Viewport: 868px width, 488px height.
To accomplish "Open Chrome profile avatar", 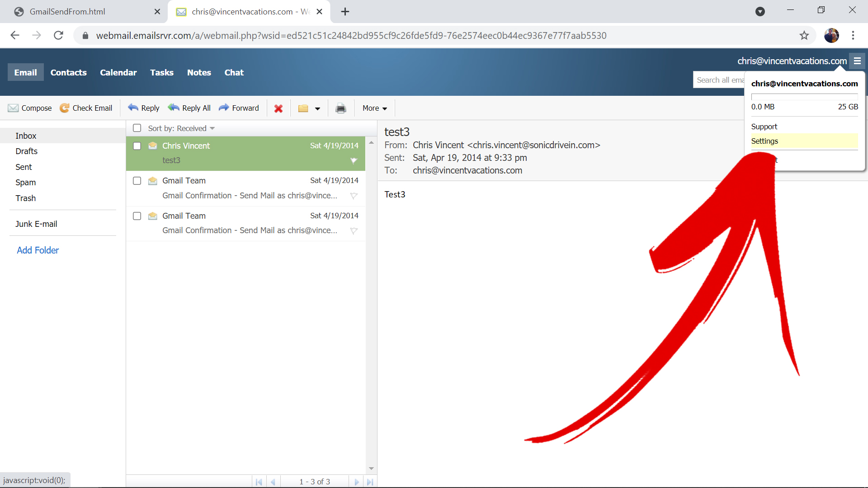I will [x=831, y=35].
